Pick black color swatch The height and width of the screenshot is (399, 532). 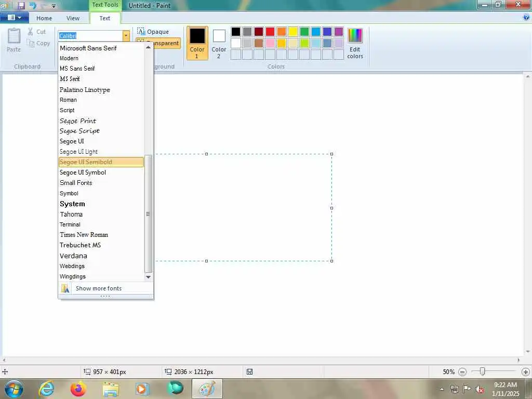236,32
